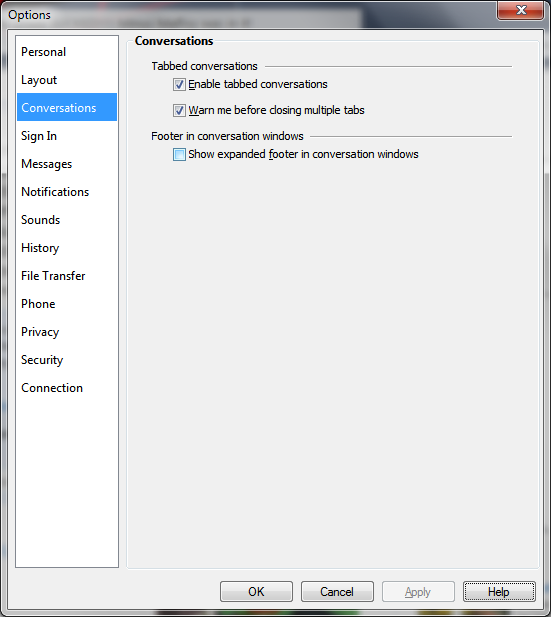Open Help for options
This screenshot has width=551, height=617.
pos(499,591)
